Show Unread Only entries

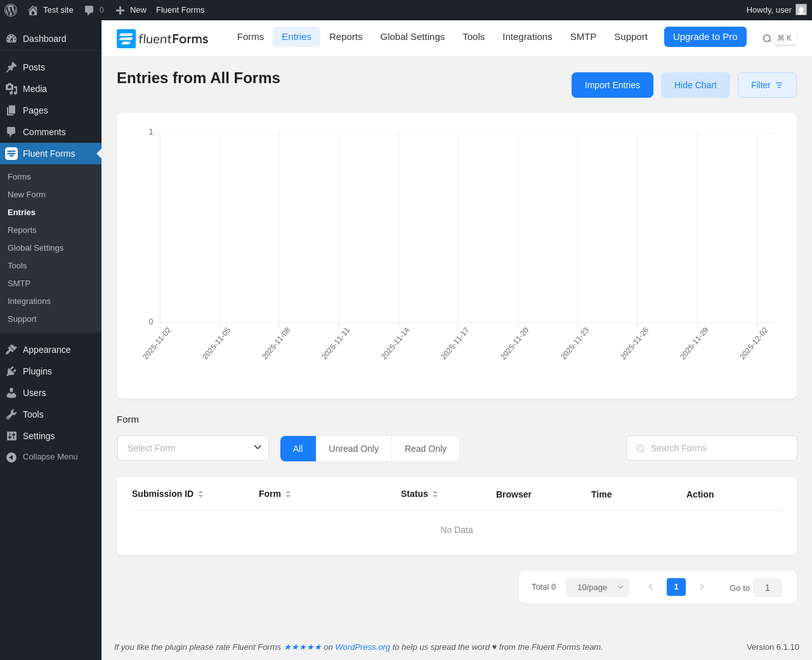pos(353,449)
